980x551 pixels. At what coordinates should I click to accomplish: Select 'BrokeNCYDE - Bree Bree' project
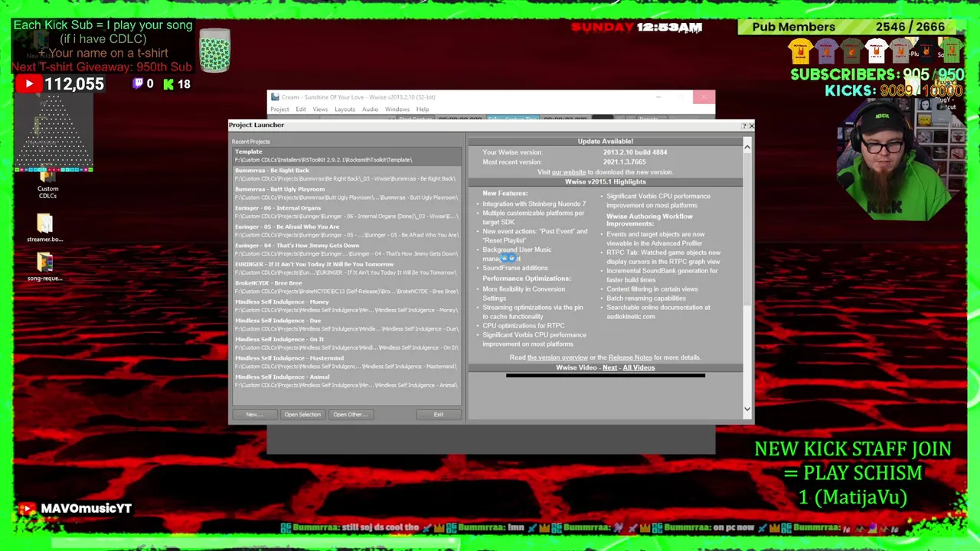tap(346, 287)
